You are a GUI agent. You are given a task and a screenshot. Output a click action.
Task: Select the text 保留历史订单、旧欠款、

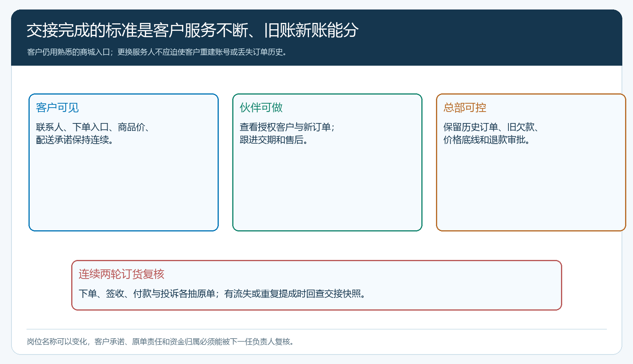492,127
